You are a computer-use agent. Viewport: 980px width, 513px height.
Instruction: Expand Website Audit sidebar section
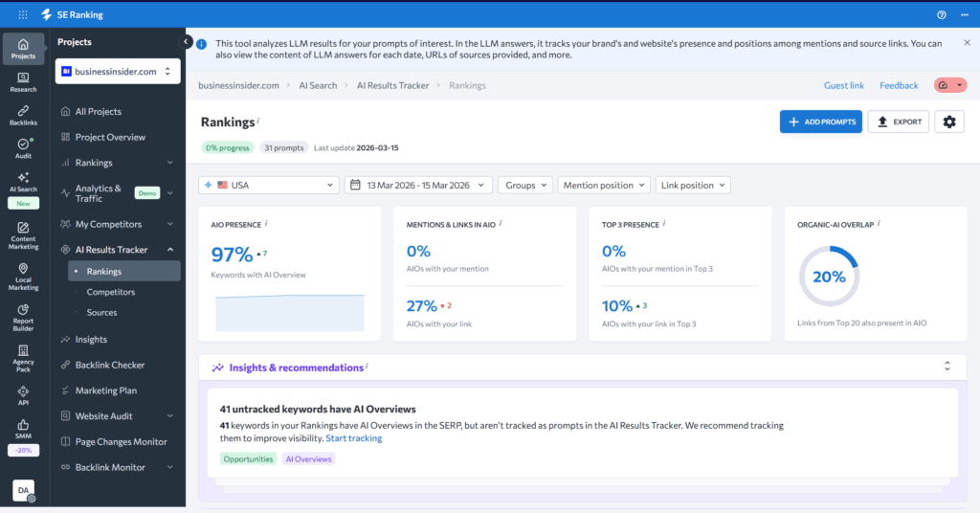[x=170, y=415]
